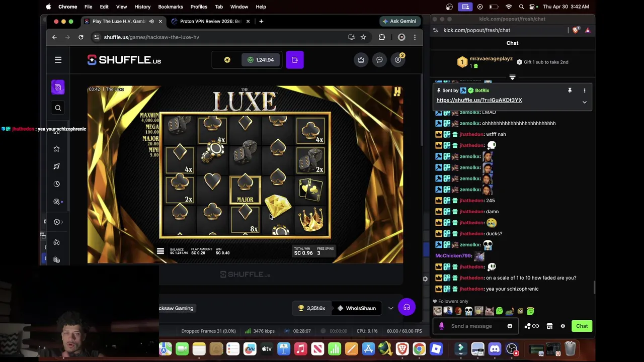Image resolution: width=644 pixels, height=362 pixels.
Task: Open macOS Spotlight search
Action: click(521, 7)
